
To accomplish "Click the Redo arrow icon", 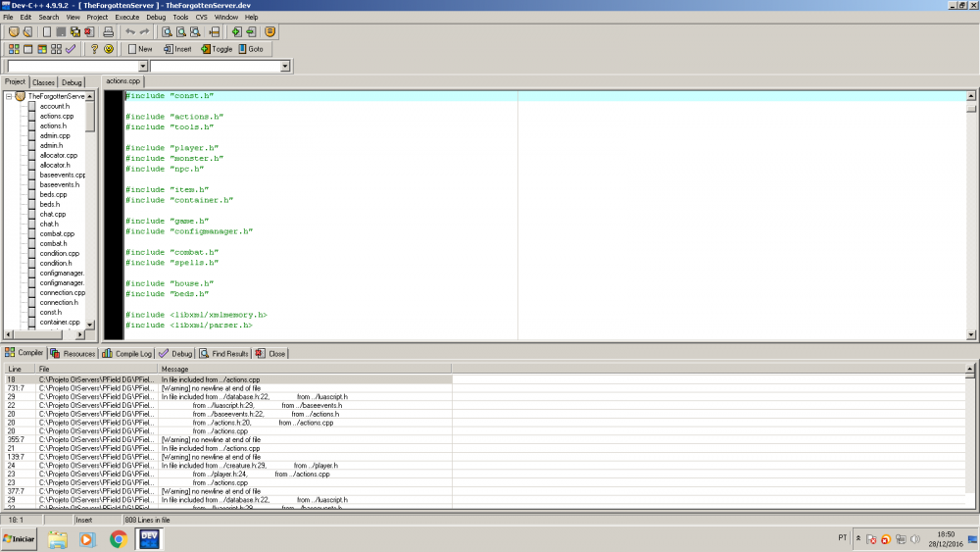I will click(x=144, y=32).
